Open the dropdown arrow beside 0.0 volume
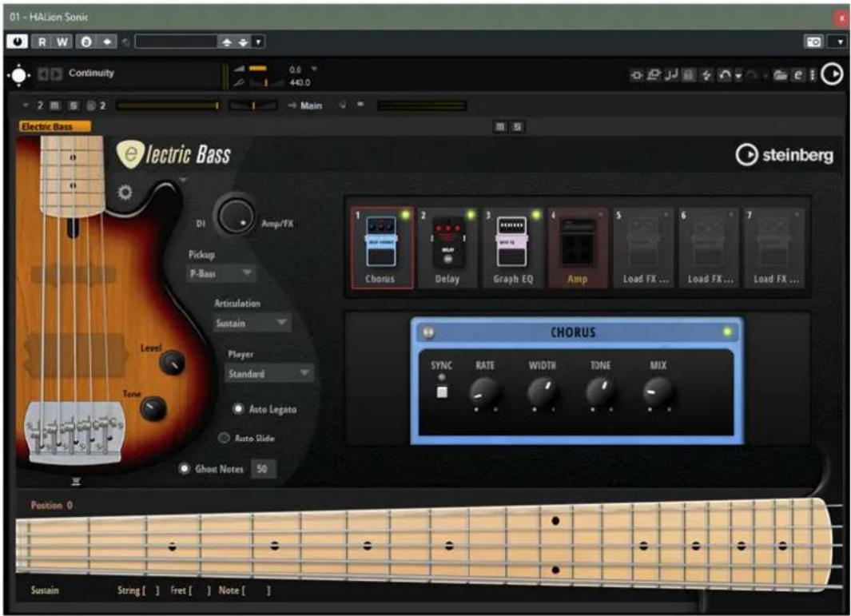Viewport: 851px width, 616px height. tap(314, 69)
